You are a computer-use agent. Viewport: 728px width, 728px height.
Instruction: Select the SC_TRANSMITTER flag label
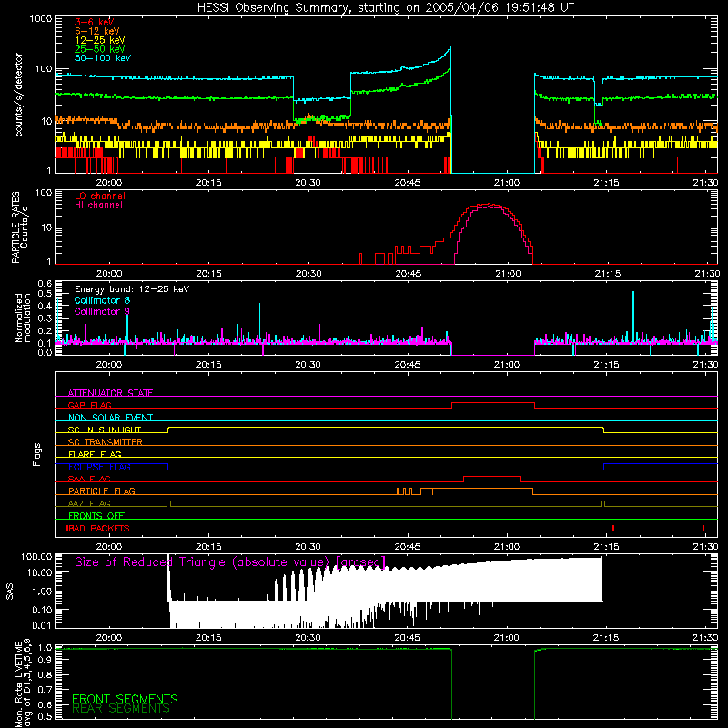point(106,442)
